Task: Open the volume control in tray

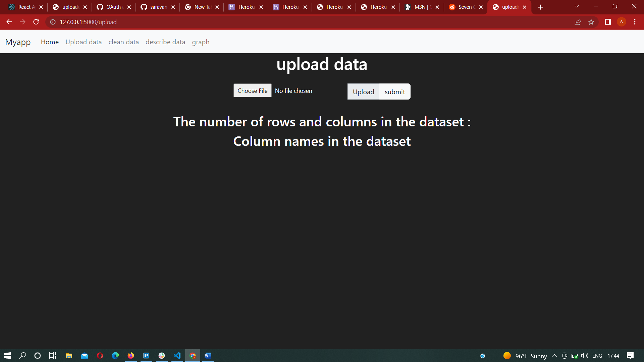Action: point(584,356)
